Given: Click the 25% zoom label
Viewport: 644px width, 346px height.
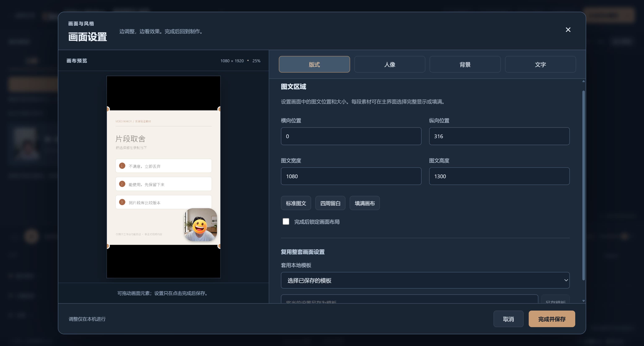Looking at the screenshot, I should [256, 61].
